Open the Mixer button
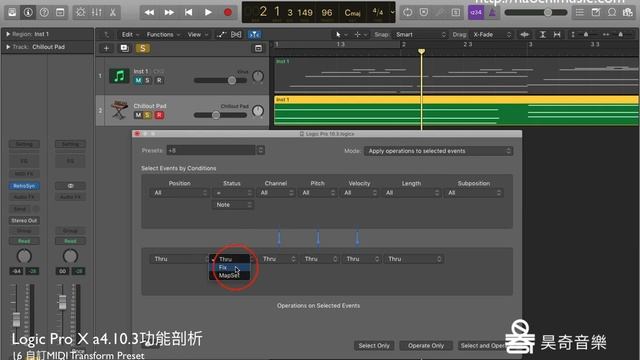 [x=97, y=12]
